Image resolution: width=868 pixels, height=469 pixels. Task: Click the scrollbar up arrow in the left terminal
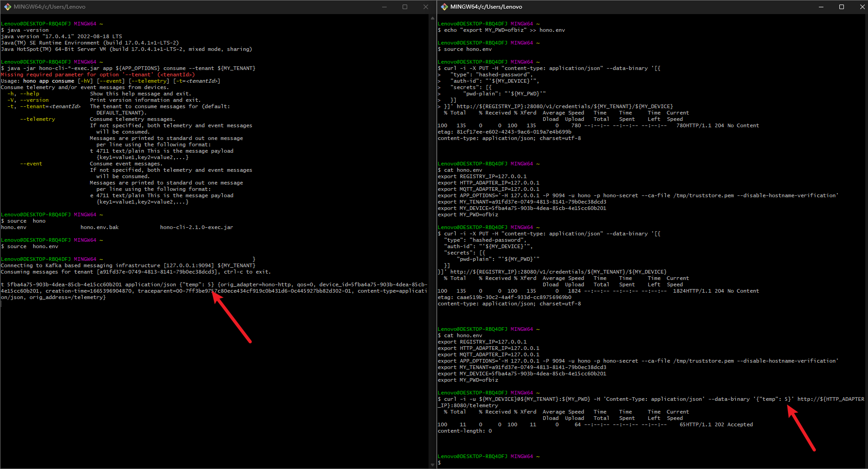coord(432,18)
